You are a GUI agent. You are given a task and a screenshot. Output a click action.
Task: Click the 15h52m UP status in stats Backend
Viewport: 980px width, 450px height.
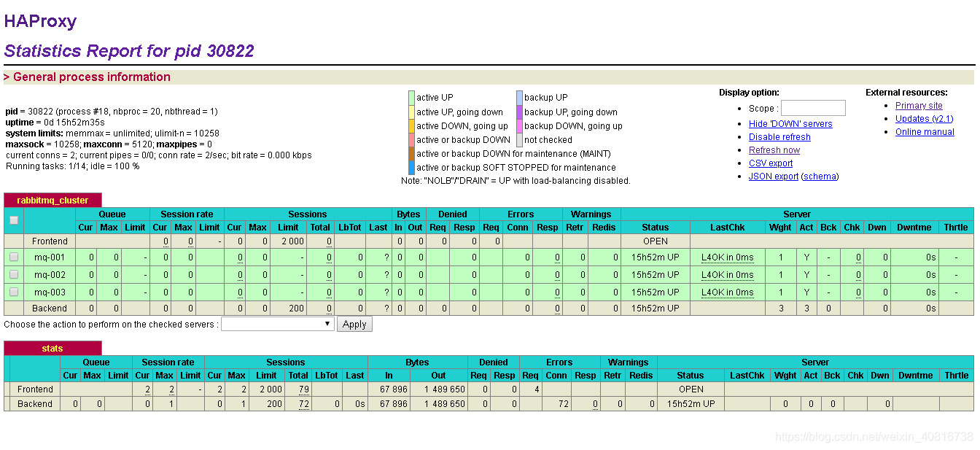tap(691, 403)
